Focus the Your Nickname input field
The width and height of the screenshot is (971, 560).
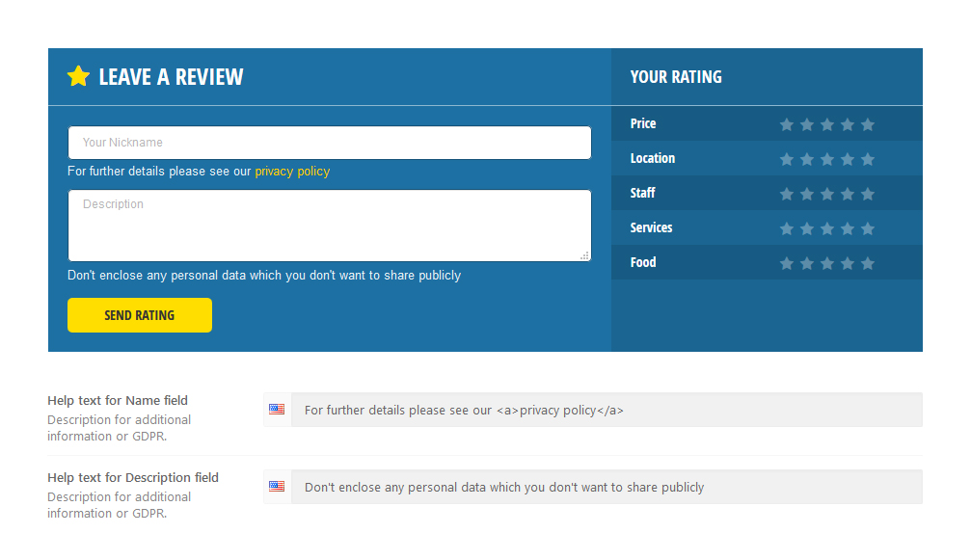pos(329,143)
